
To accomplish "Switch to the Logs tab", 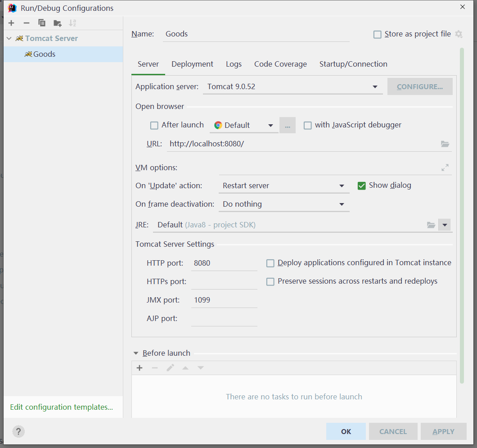I will [x=234, y=64].
